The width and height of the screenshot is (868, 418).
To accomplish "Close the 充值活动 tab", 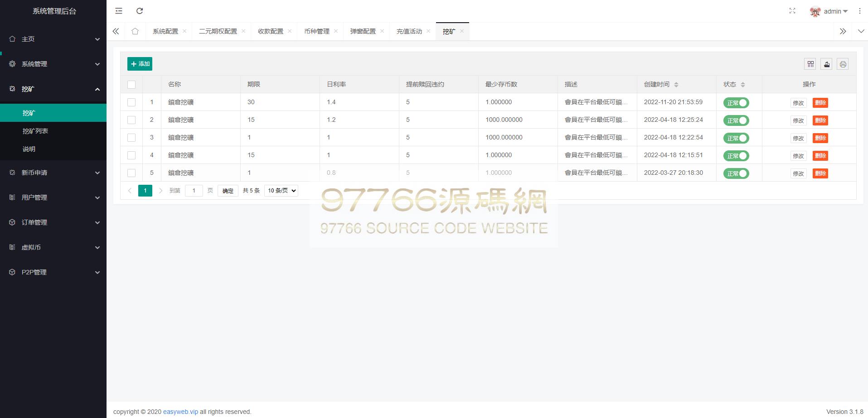I will coord(428,31).
